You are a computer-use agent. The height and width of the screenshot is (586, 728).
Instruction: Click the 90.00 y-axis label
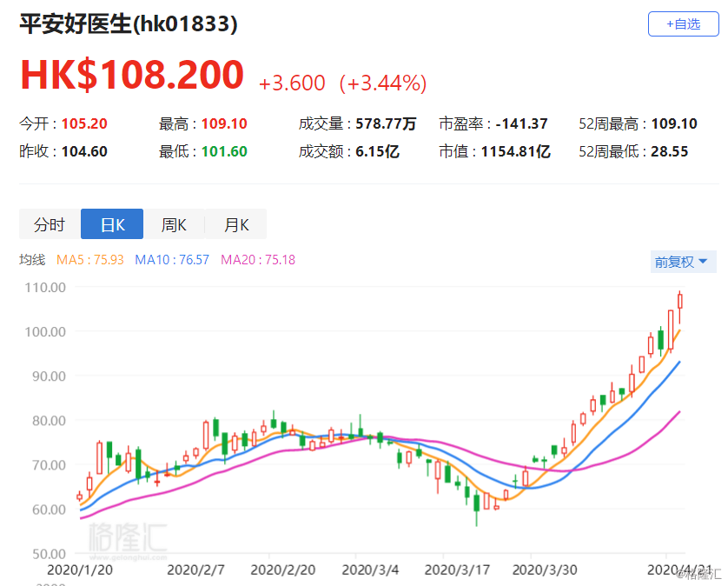[x=49, y=376]
